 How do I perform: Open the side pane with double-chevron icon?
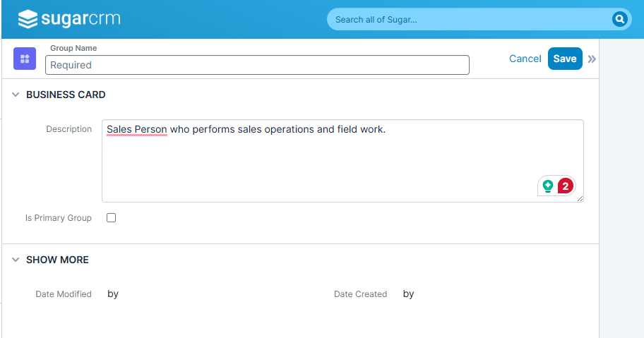click(592, 59)
